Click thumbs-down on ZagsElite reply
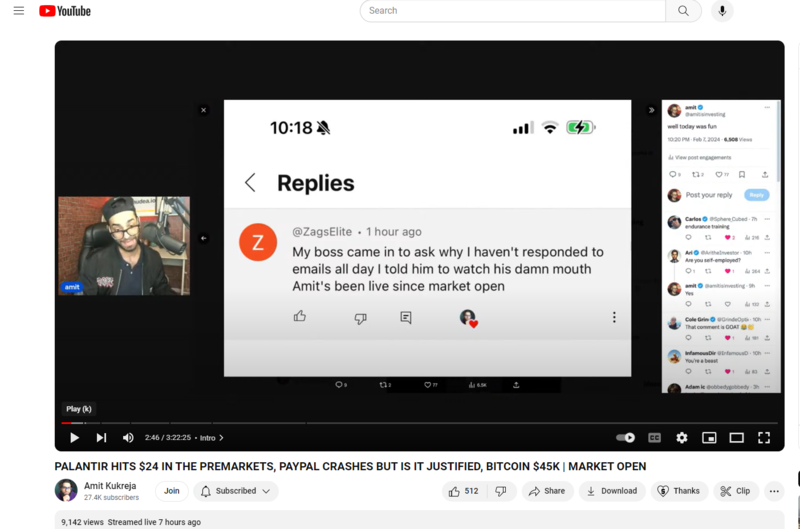Image resolution: width=800 pixels, height=529 pixels. [x=360, y=319]
